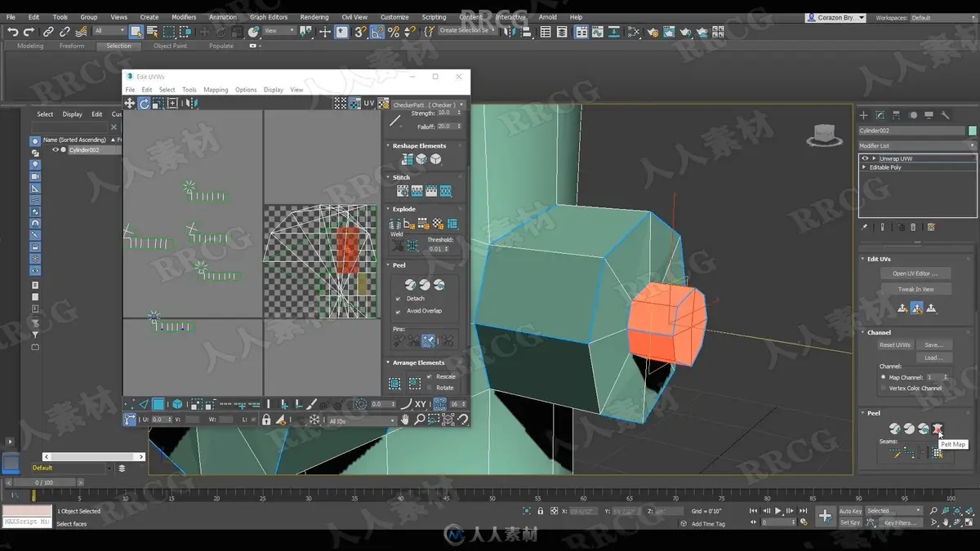This screenshot has width=980, height=551.
Task: Open the Rendering menu
Action: coord(314,17)
